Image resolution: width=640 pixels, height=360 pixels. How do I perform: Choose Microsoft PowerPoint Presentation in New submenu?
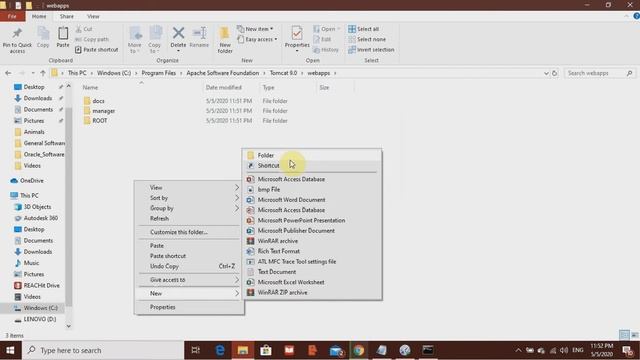(x=312, y=220)
